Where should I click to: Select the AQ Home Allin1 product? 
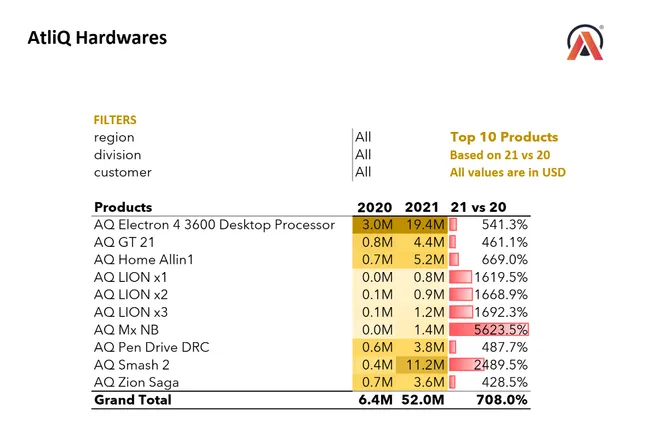[x=143, y=260]
